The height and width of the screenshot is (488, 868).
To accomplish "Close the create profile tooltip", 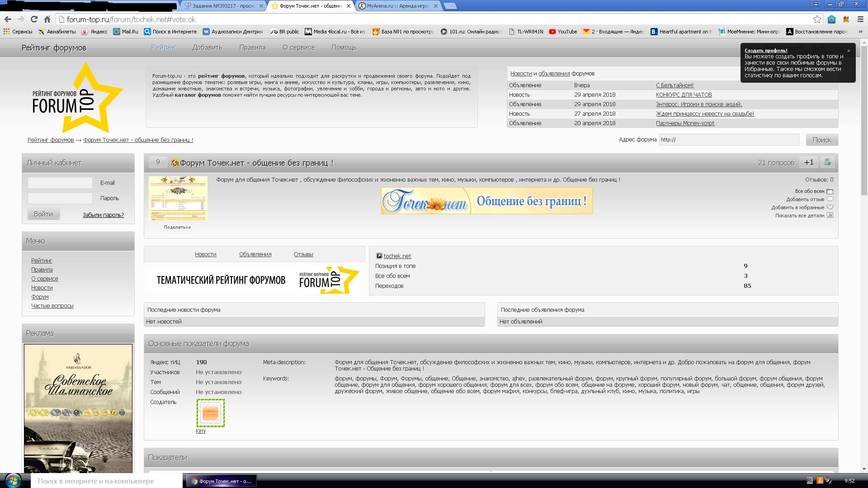I will [849, 51].
